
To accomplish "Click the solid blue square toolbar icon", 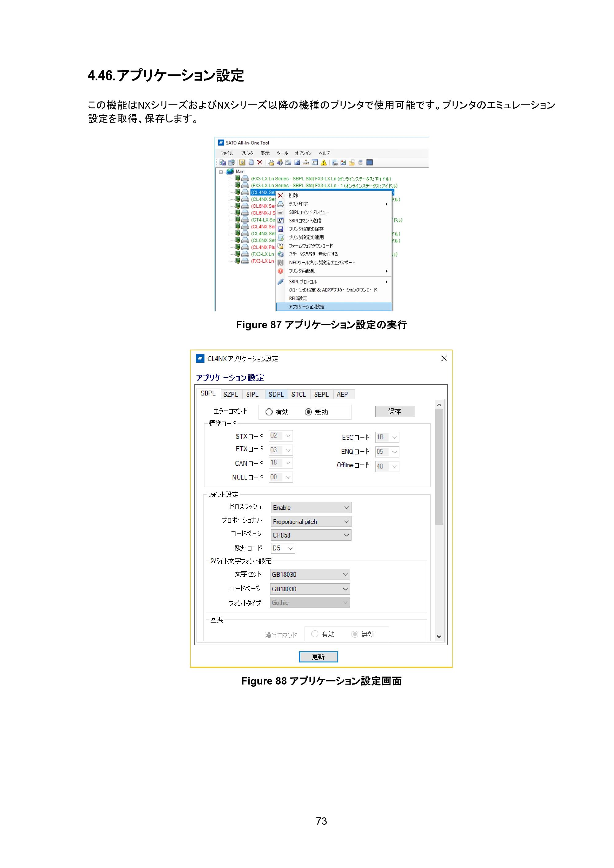I will 370,163.
